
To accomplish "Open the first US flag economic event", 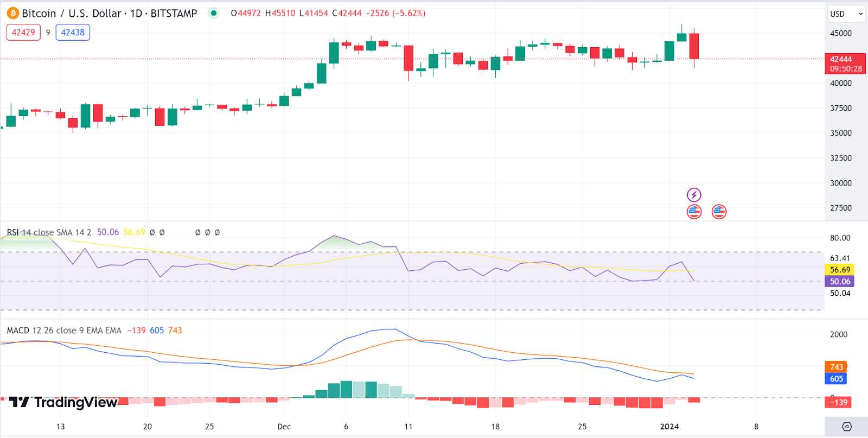I will pos(694,212).
